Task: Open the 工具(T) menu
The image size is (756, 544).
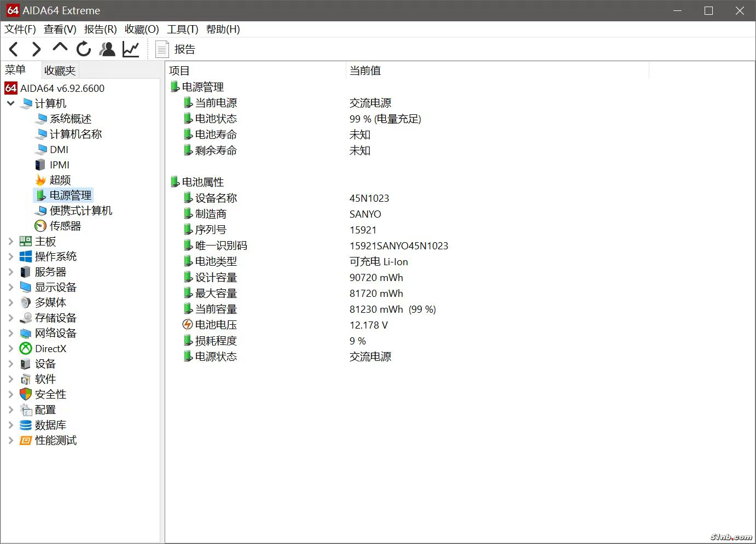Action: pos(182,30)
